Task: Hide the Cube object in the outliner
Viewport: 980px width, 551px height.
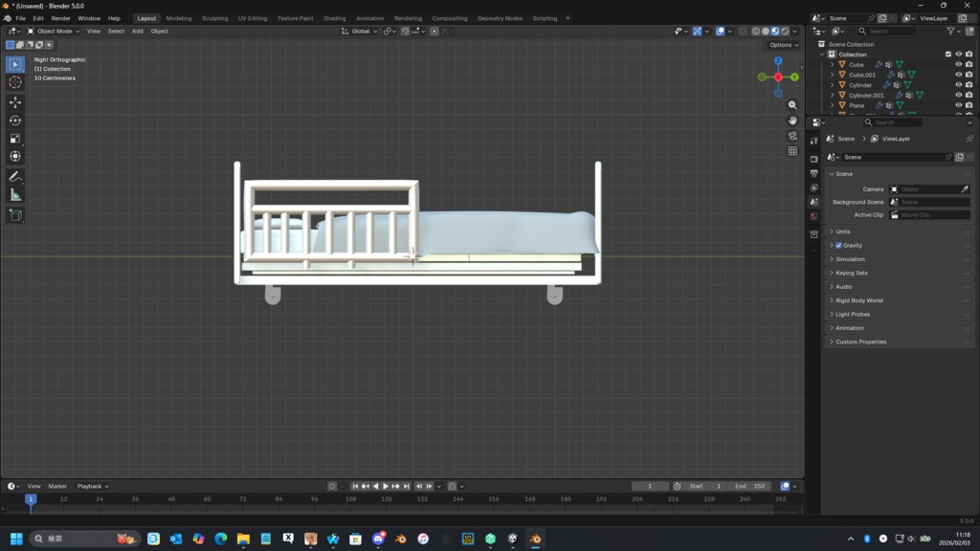Action: [x=958, y=65]
